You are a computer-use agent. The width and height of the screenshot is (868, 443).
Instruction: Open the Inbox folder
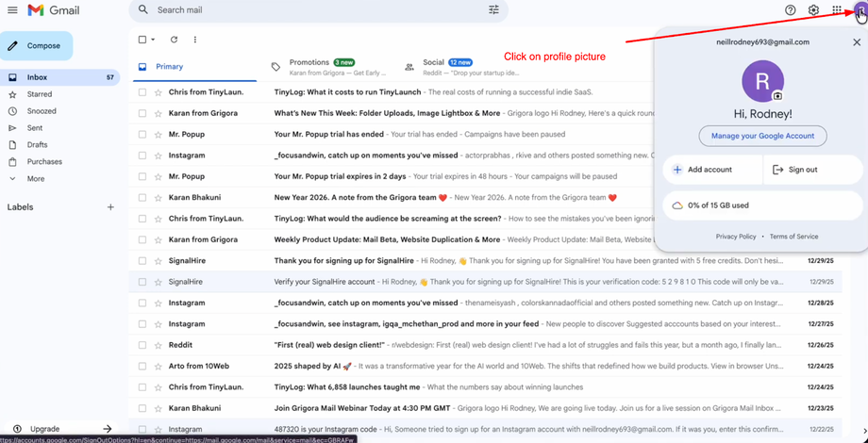(x=59, y=77)
